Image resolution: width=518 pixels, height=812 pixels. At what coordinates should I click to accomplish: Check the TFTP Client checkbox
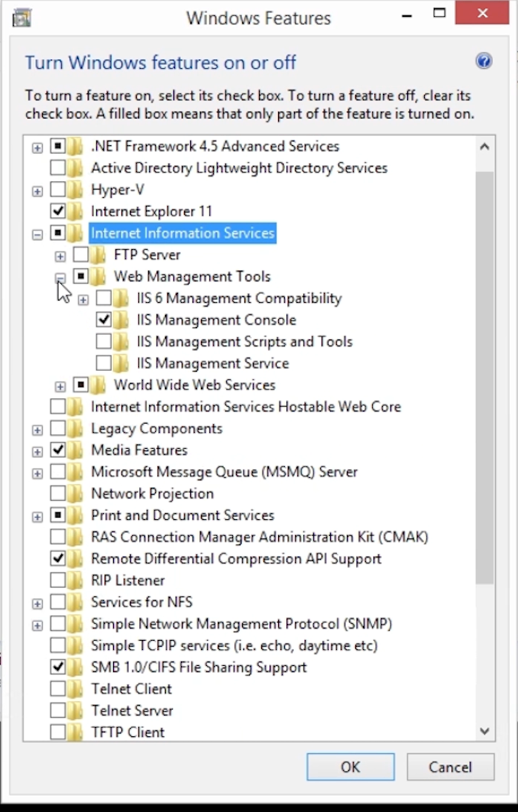pos(58,732)
